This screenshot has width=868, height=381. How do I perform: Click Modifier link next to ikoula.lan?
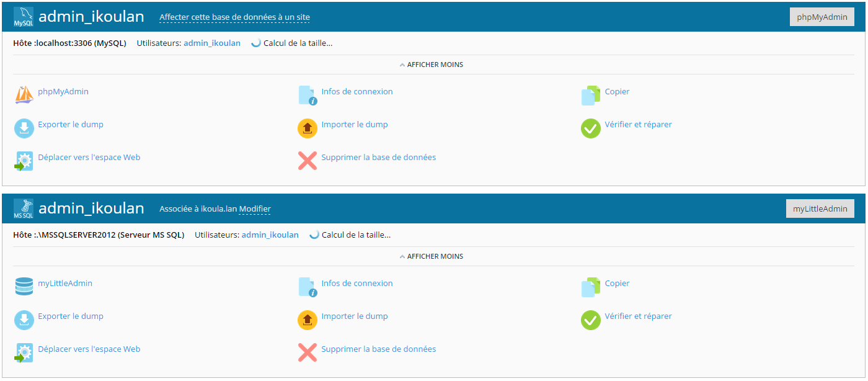pos(255,209)
